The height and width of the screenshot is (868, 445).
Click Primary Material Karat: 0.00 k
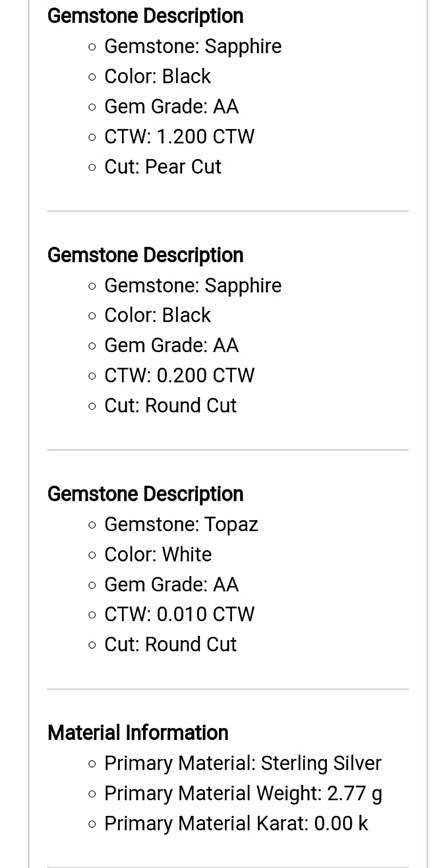click(x=236, y=824)
